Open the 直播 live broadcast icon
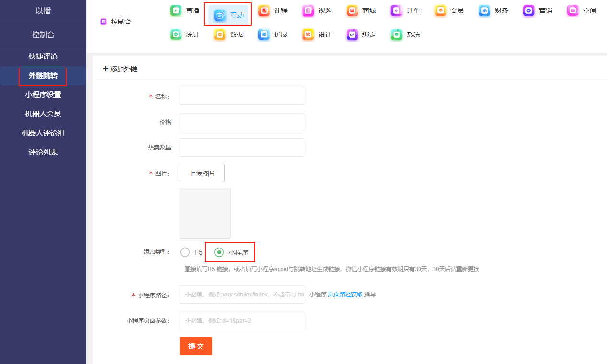The width and height of the screenshot is (607, 364). pyautogui.click(x=176, y=11)
